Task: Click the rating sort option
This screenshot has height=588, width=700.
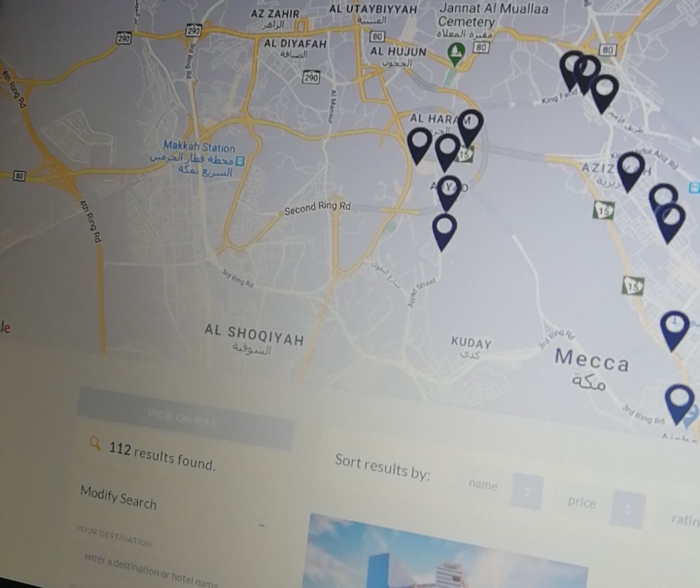Action: click(685, 520)
